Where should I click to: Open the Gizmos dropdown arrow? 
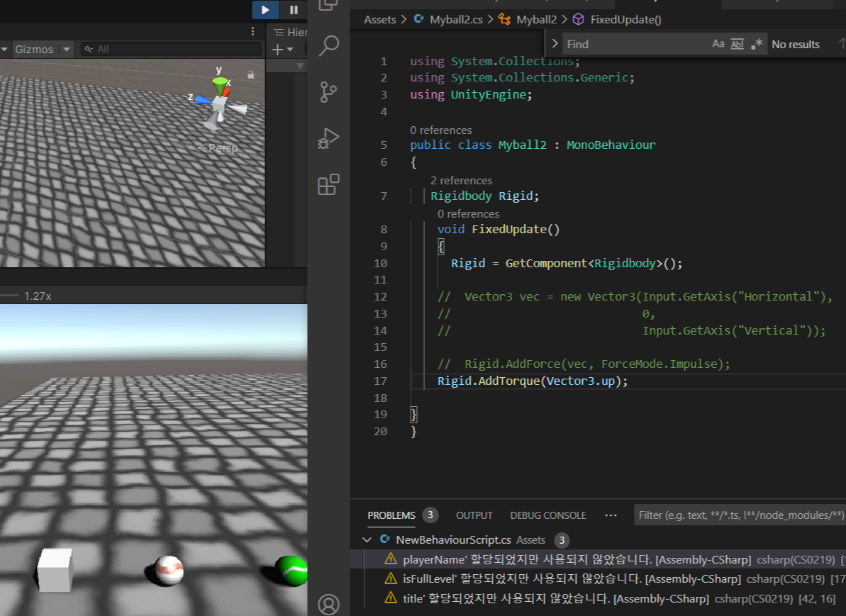tap(67, 49)
